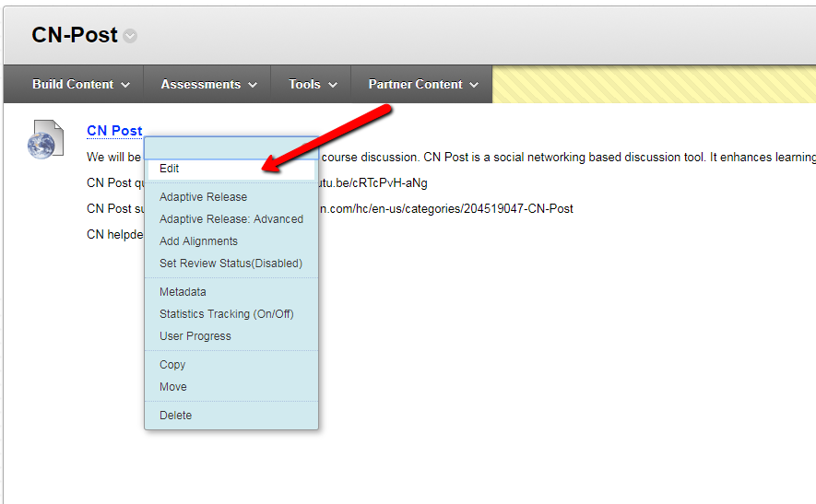Select Delete in the context menu
Image resolution: width=816 pixels, height=504 pixels.
pos(175,416)
